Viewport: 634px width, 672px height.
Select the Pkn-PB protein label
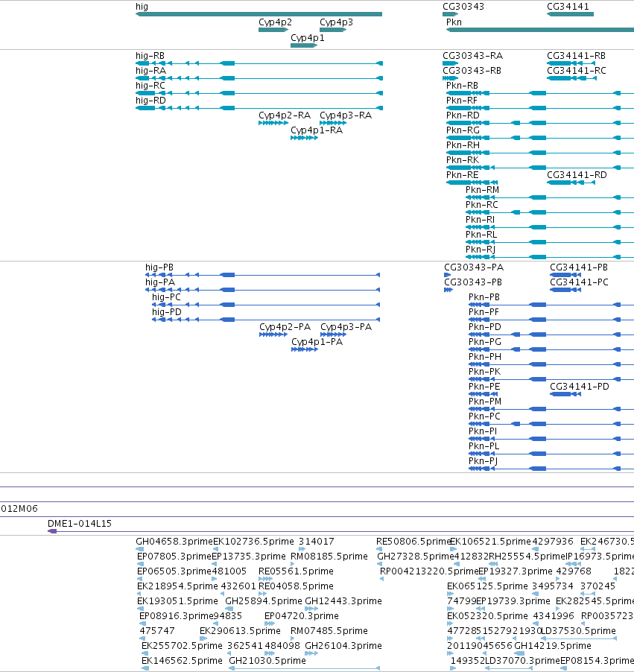(484, 297)
